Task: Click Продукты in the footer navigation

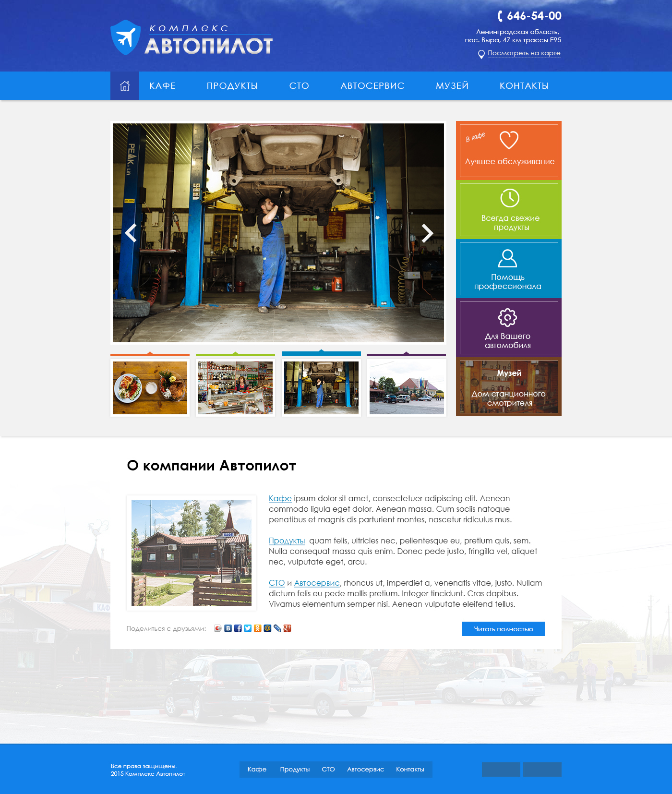Action: [295, 770]
